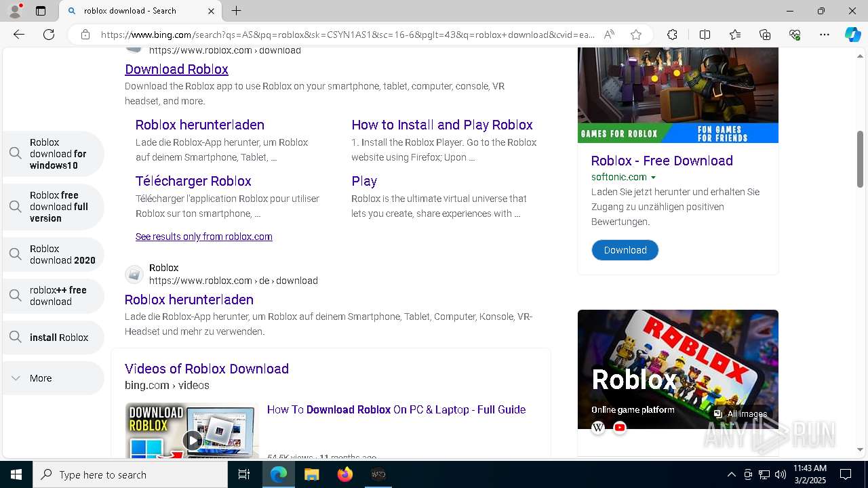The width and height of the screenshot is (868, 488).
Task: View site information lock icon
Action: tap(85, 35)
